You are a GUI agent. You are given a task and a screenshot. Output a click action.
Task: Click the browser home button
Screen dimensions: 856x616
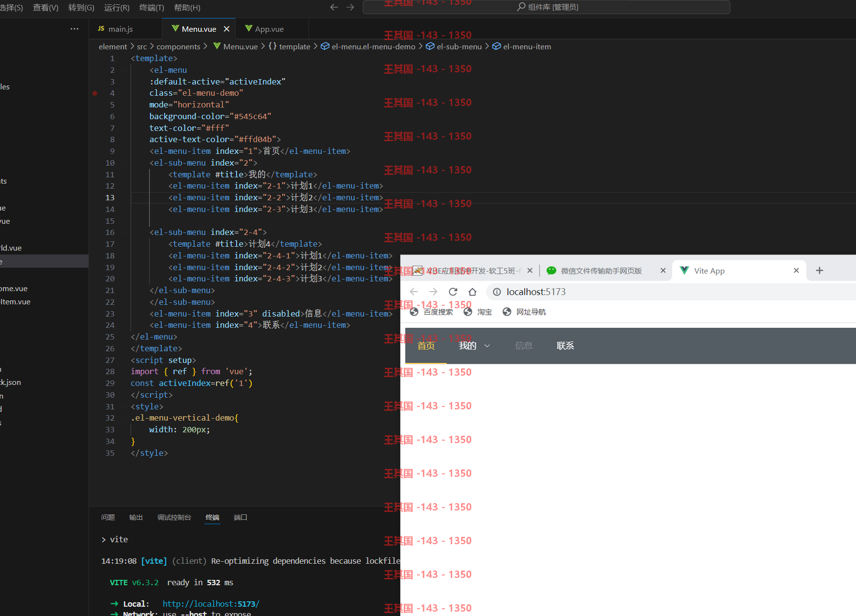(472, 292)
